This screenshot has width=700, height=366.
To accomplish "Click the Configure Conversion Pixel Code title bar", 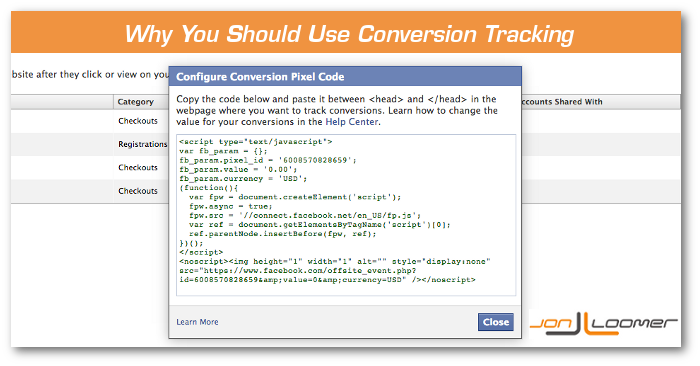I will [345, 76].
